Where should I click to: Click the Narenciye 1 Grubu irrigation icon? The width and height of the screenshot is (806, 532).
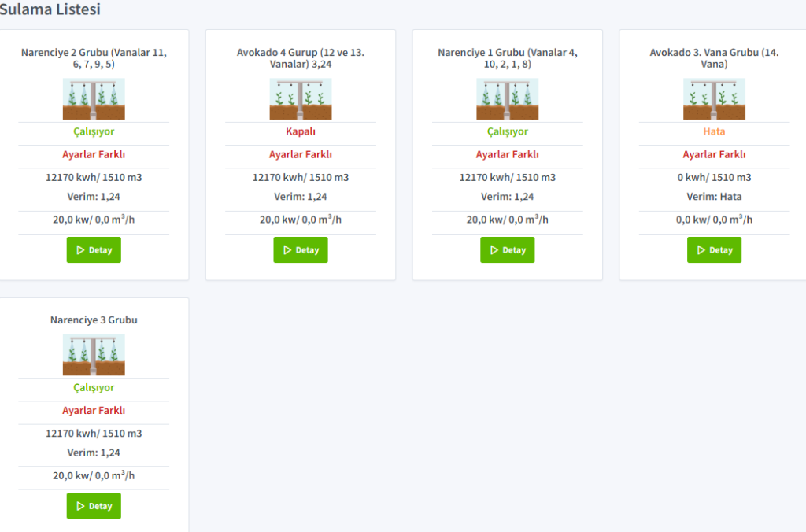tap(507, 99)
